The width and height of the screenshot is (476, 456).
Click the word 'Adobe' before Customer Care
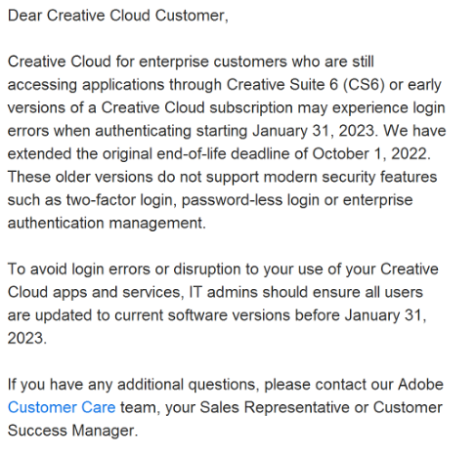(420, 385)
